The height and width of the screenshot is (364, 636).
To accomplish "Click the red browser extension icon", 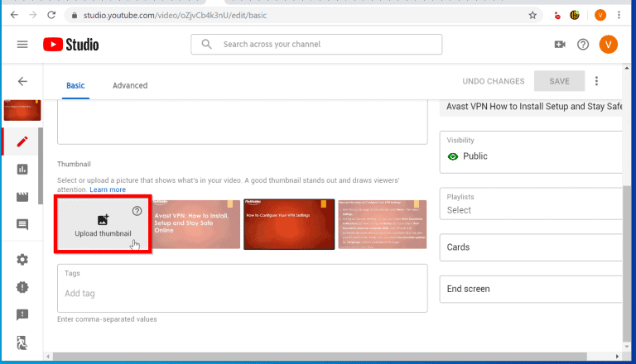I will coord(557,16).
